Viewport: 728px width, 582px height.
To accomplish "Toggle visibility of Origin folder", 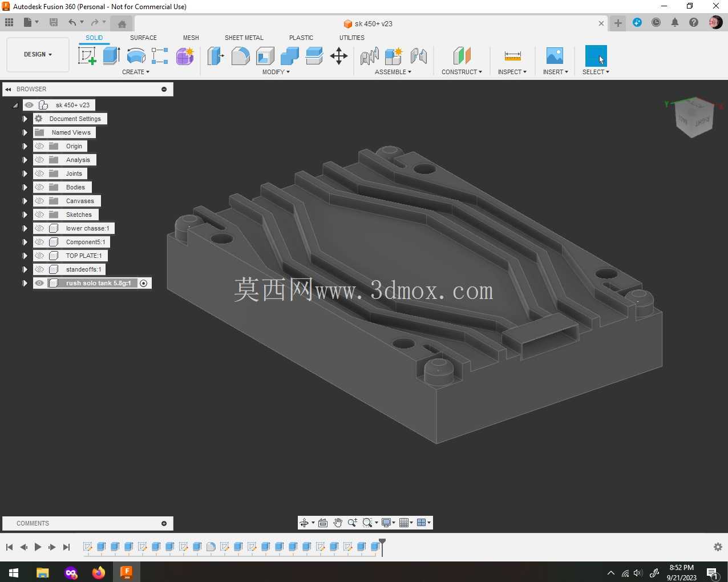I will pyautogui.click(x=39, y=146).
